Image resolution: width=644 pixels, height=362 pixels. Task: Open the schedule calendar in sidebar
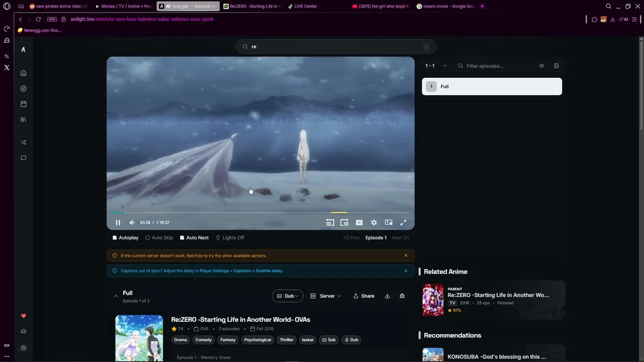(x=23, y=104)
